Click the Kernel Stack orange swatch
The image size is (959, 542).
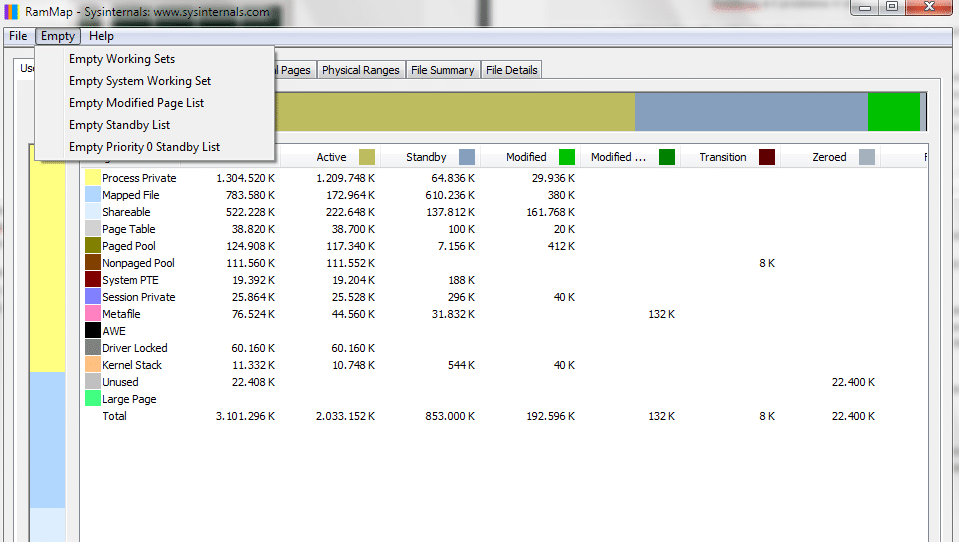(x=93, y=365)
